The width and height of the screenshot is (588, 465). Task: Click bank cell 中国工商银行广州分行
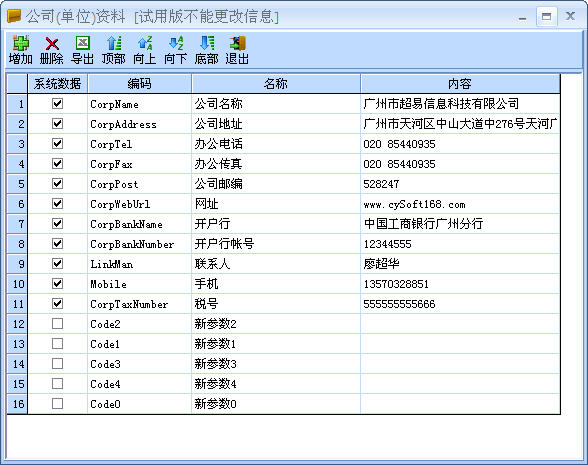pos(460,224)
